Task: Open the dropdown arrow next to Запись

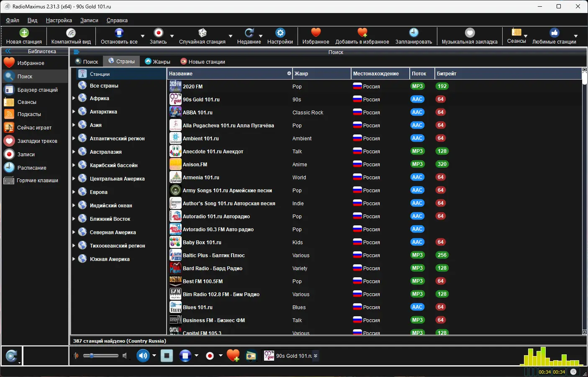Action: 172,36
